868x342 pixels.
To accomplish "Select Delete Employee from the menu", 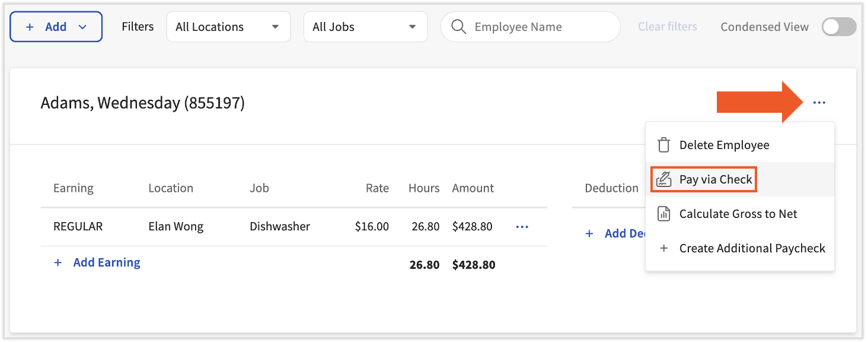I will tap(725, 144).
